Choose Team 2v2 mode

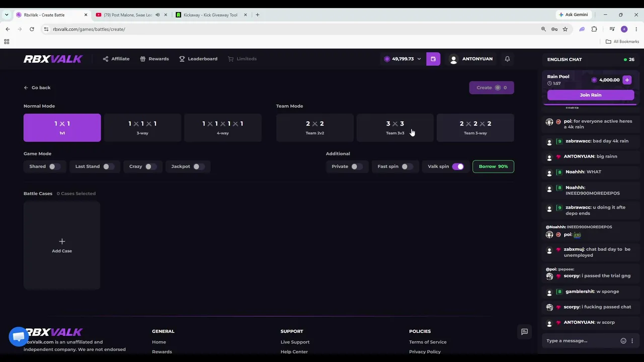[x=314, y=128]
